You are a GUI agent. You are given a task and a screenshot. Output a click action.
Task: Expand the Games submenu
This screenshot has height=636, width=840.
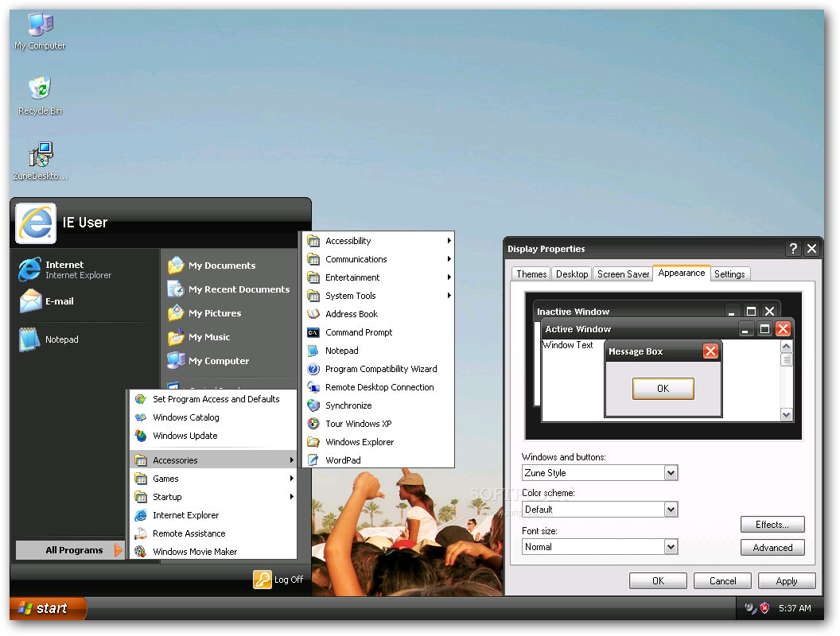[213, 479]
